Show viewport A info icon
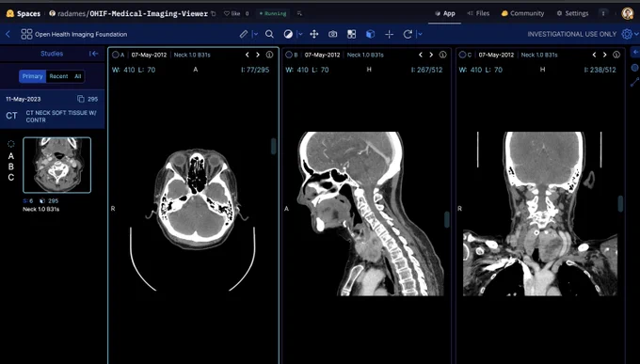Image resolution: width=640 pixels, height=364 pixels. (x=269, y=55)
